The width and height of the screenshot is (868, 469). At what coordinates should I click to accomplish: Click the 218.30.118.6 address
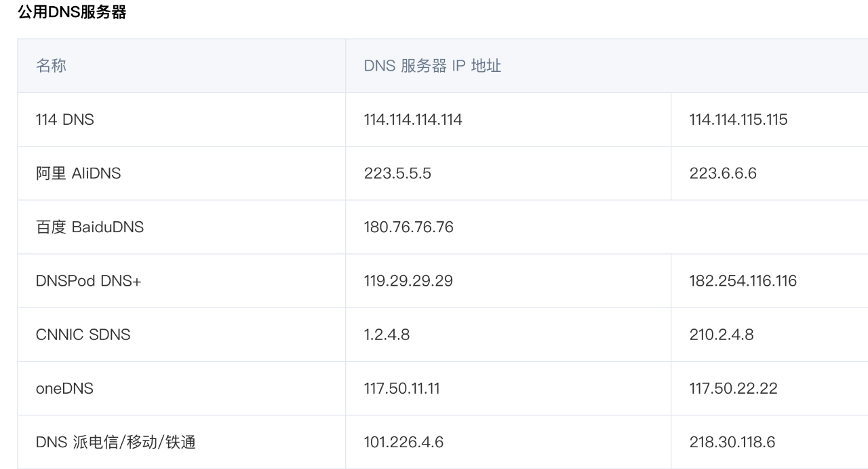(732, 443)
